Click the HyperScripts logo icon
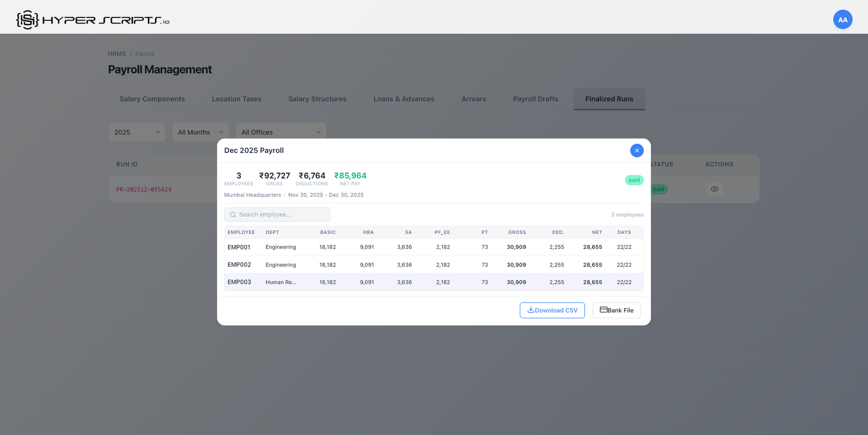This screenshot has width=868, height=435. click(x=27, y=20)
